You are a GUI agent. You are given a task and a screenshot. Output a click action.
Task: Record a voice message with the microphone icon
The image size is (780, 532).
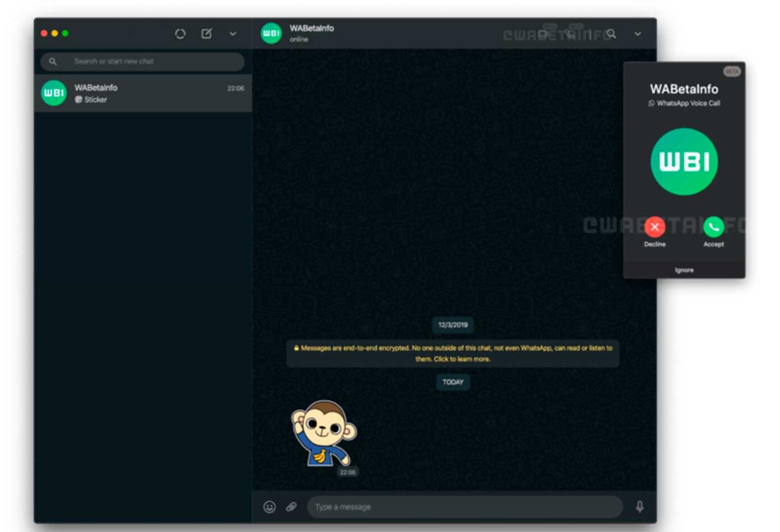[x=640, y=507]
